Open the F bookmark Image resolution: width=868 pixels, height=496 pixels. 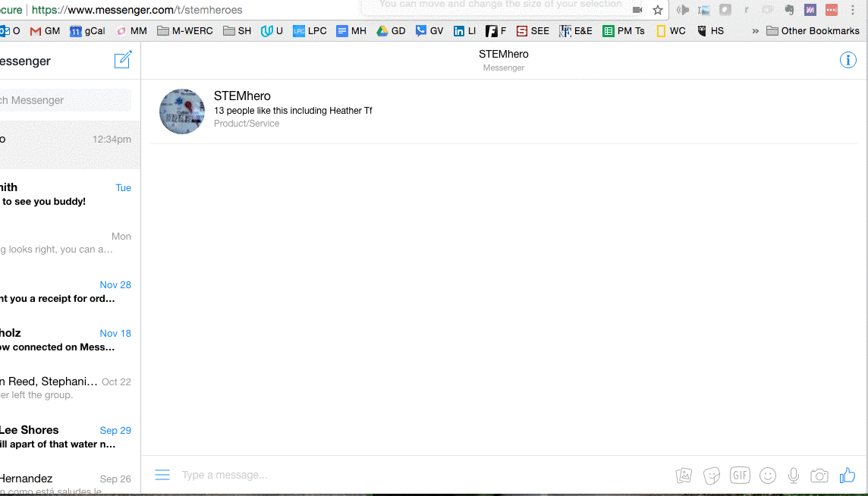(495, 31)
